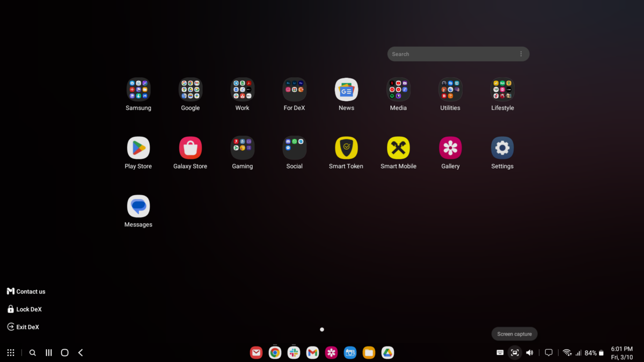Open the apps grid menu
The height and width of the screenshot is (362, 644).
click(x=11, y=352)
